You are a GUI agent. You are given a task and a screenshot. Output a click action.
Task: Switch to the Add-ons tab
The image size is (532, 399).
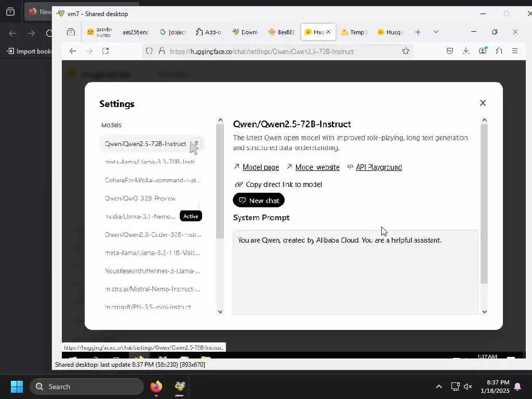(209, 32)
